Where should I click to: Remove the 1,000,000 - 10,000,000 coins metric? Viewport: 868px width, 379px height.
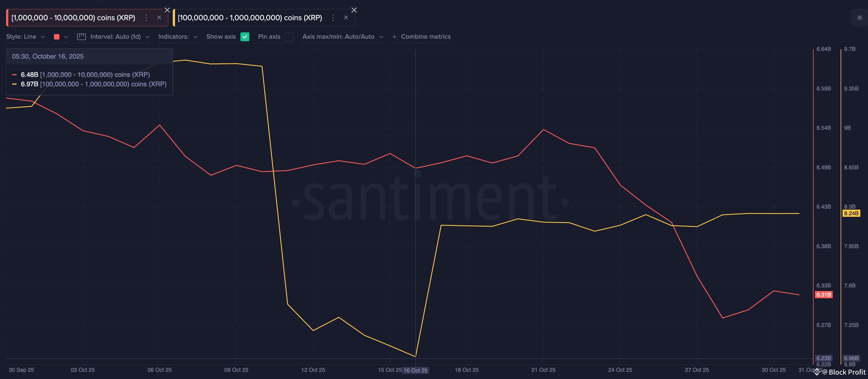[x=159, y=17]
